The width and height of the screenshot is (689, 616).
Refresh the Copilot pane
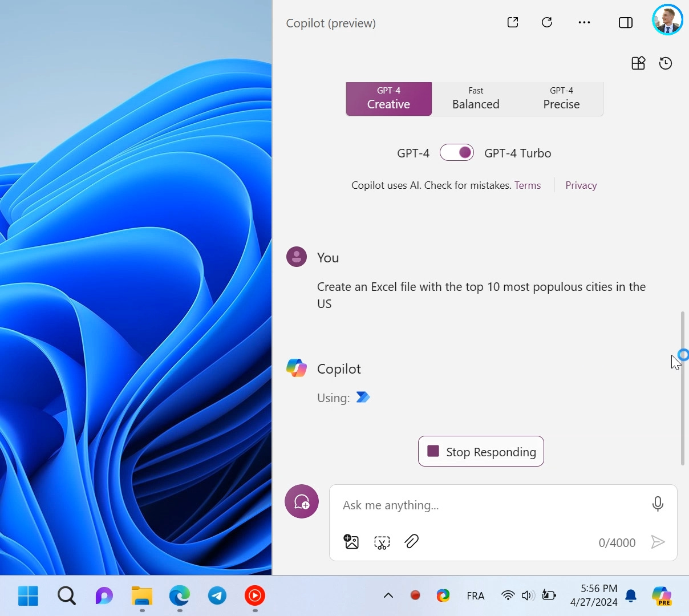(547, 22)
